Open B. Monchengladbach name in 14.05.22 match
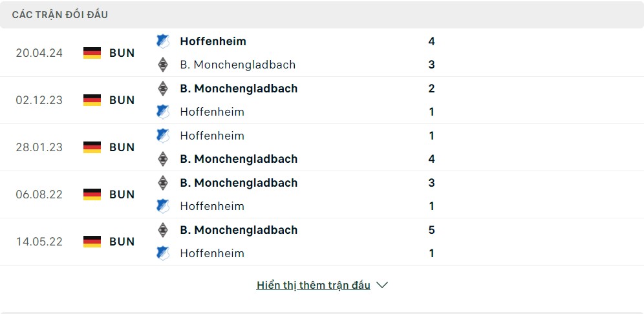The height and width of the screenshot is (314, 644). (239, 230)
